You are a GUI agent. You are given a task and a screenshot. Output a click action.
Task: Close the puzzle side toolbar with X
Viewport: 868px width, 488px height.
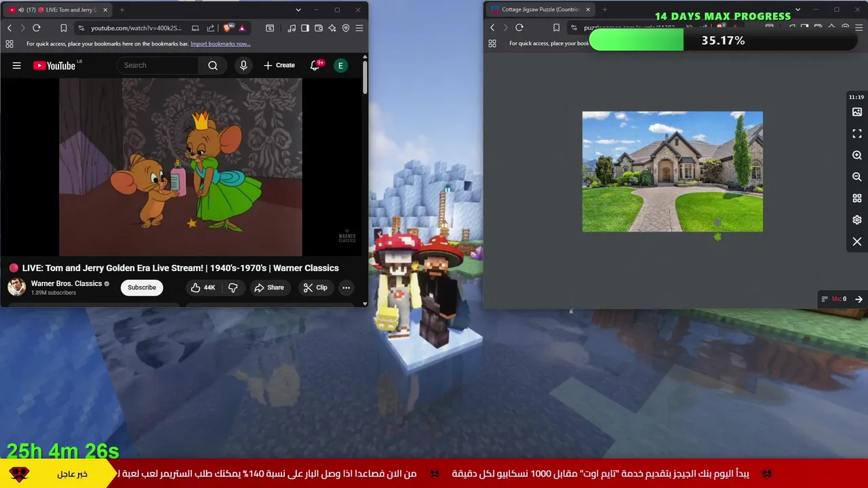857,241
